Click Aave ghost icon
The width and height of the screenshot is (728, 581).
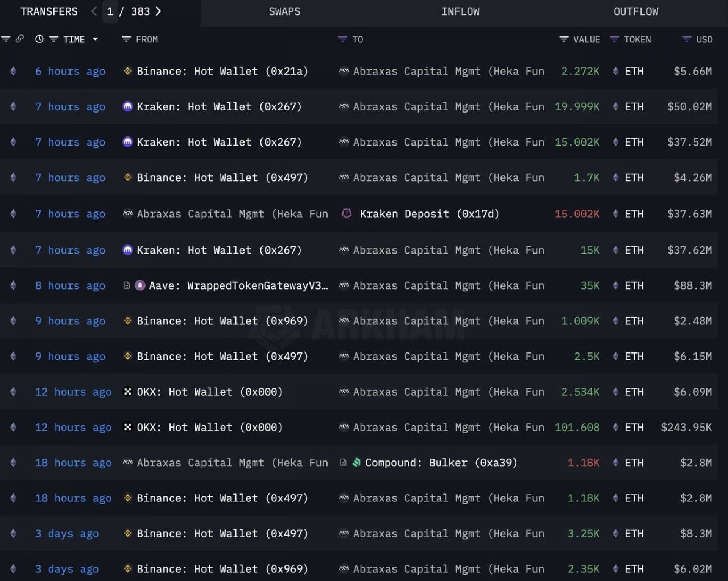[x=140, y=285]
